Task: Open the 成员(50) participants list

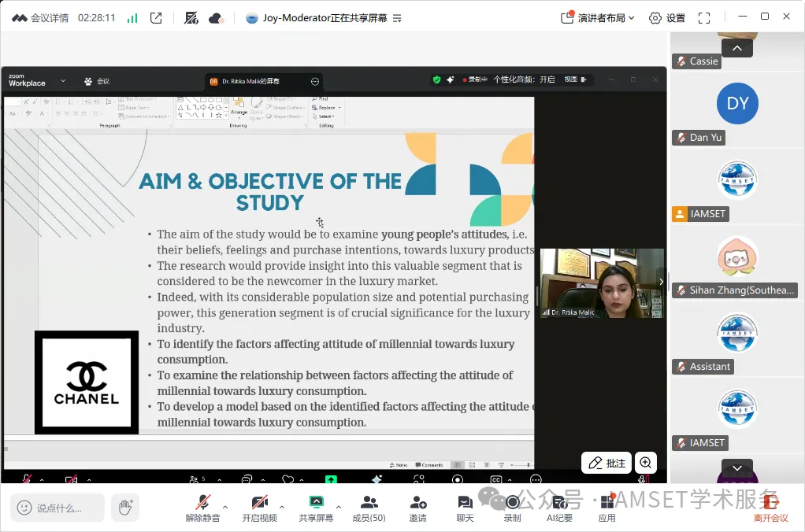Action: [369, 508]
